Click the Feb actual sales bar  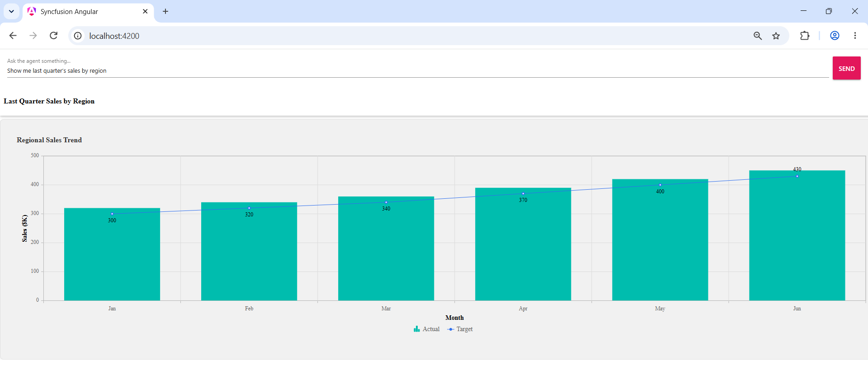(249, 251)
